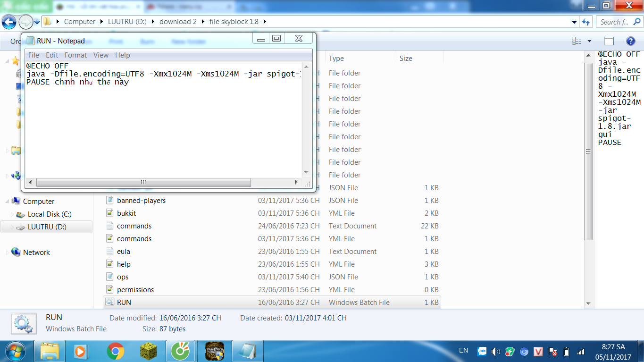Select Local Disk (C:) in navigation pane
The width and height of the screenshot is (644, 362).
(x=50, y=214)
